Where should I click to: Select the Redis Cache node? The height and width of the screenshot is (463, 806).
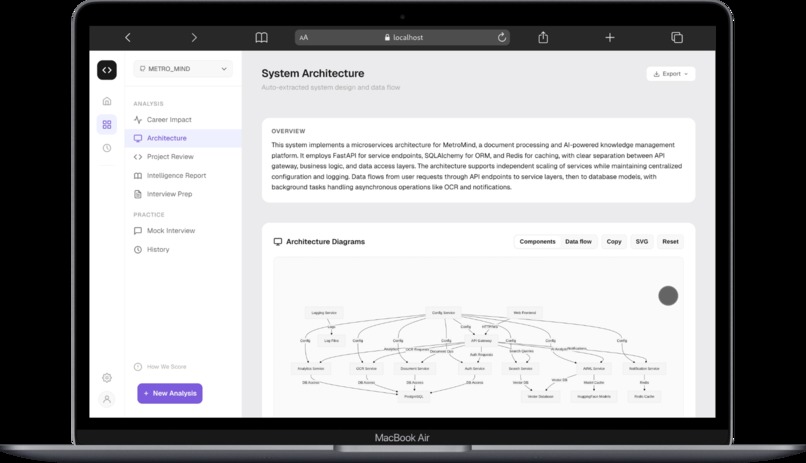coord(644,396)
